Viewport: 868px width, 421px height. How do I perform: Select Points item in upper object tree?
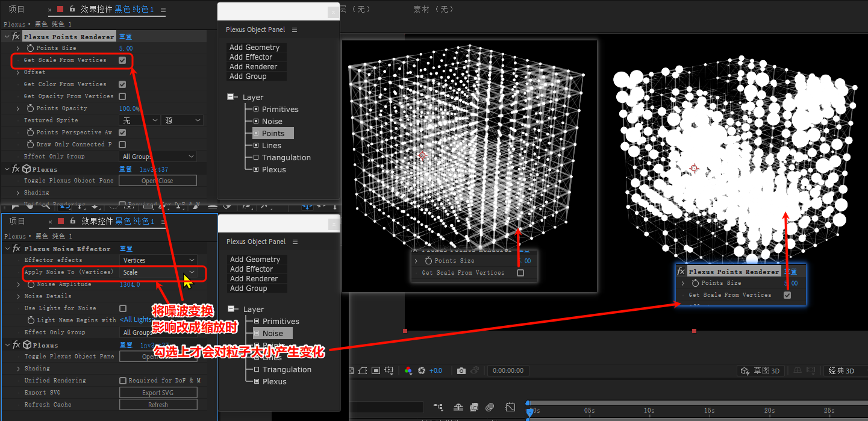[273, 133]
